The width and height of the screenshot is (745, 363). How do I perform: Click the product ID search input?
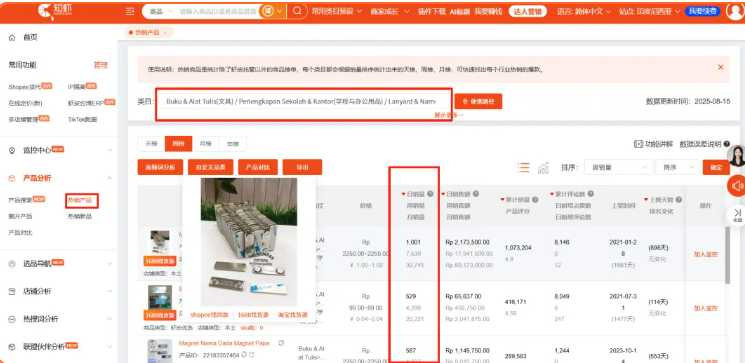219,11
